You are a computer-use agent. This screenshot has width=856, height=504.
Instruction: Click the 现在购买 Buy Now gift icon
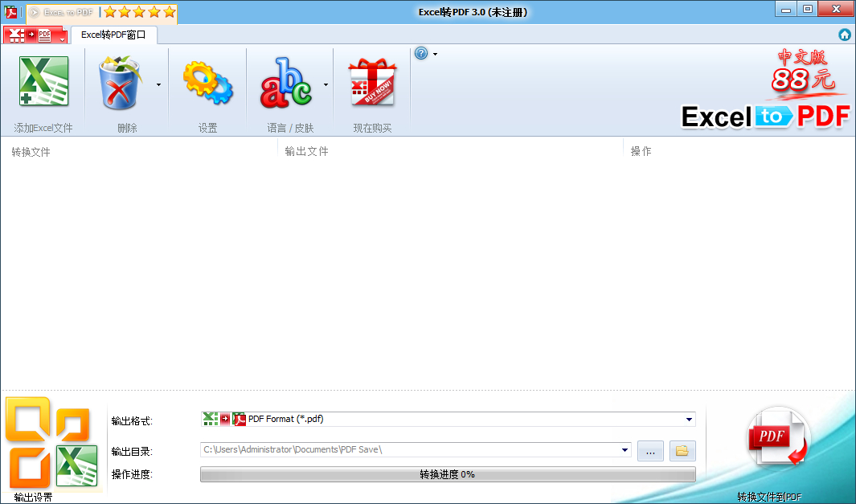click(x=372, y=81)
